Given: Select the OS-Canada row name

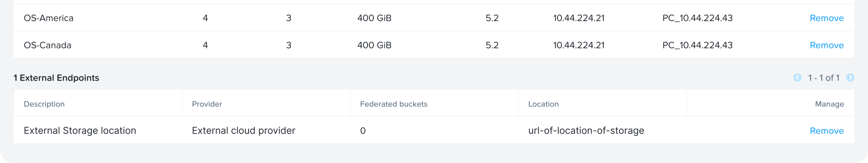Looking at the screenshot, I should coord(47,45).
